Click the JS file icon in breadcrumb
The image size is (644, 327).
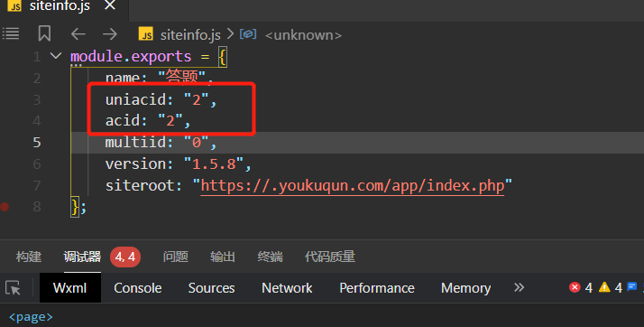(x=145, y=33)
